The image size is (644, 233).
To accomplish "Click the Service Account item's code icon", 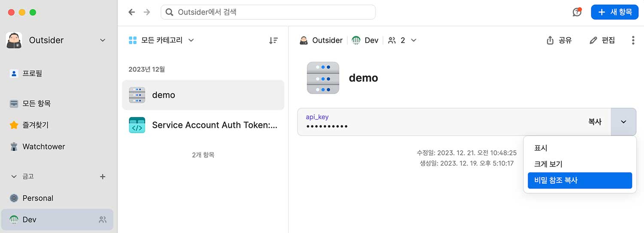I will [137, 125].
